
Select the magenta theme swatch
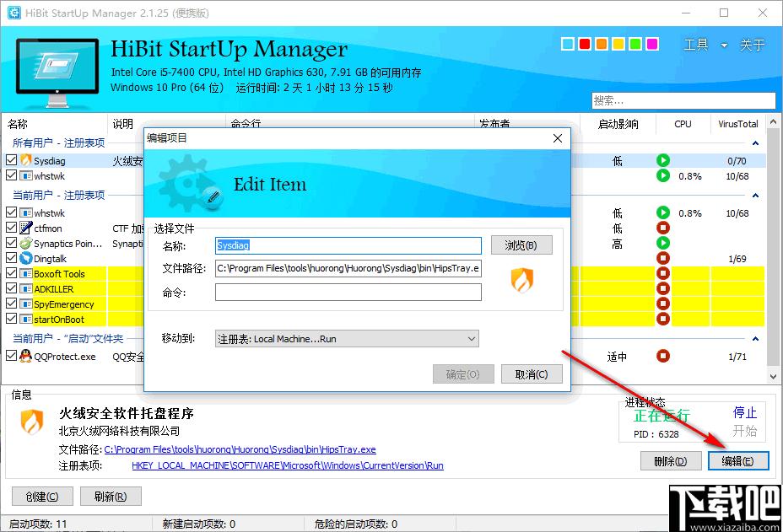[652, 44]
